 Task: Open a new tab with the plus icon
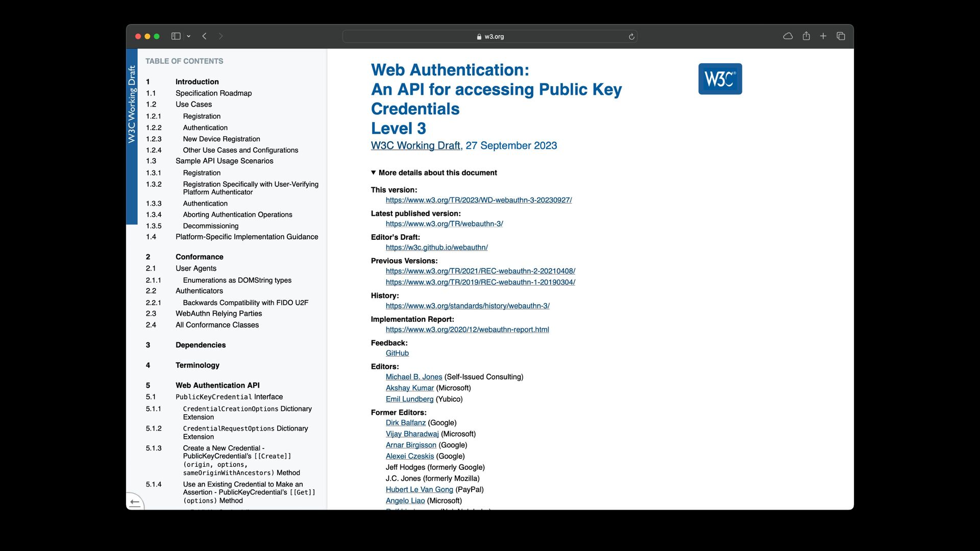823,36
